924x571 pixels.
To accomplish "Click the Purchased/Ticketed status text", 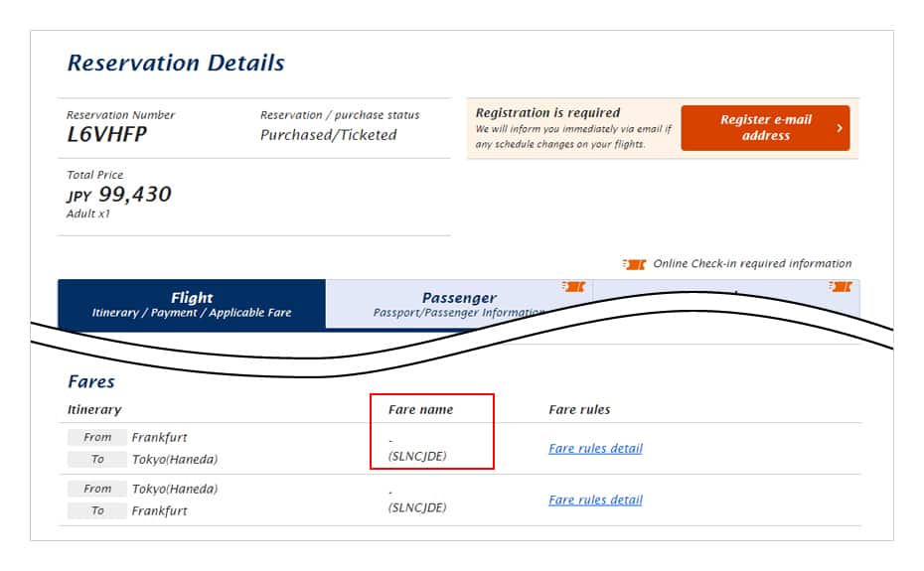I will coord(328,135).
